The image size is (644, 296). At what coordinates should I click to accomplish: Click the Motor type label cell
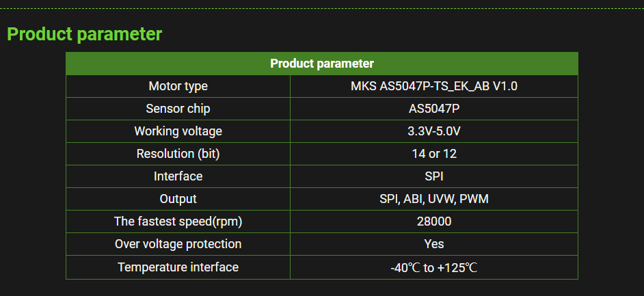coord(178,86)
